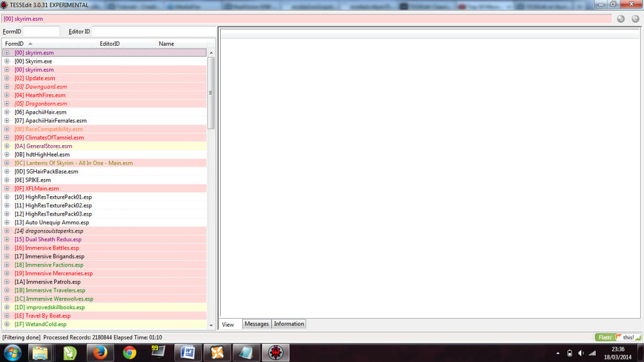The image size is (644, 362).
Task: Click the 'Processed Records: 2180844' status text
Action: tap(77, 337)
